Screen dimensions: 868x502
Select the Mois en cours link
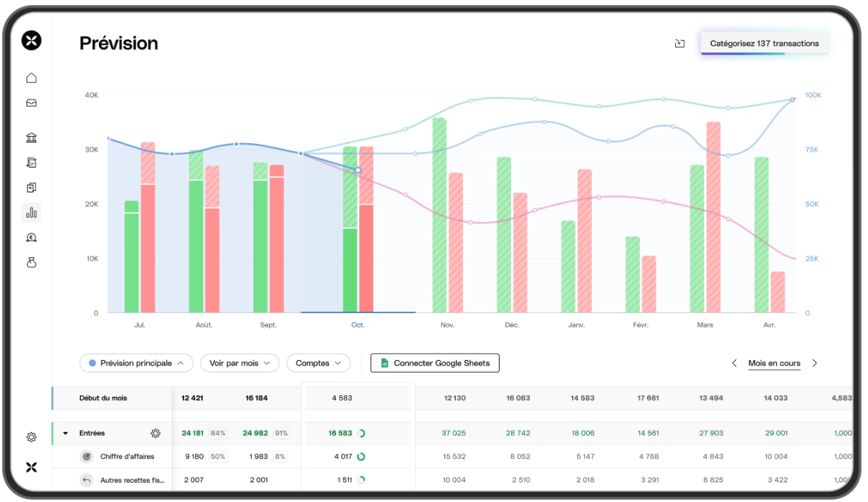[x=774, y=363]
